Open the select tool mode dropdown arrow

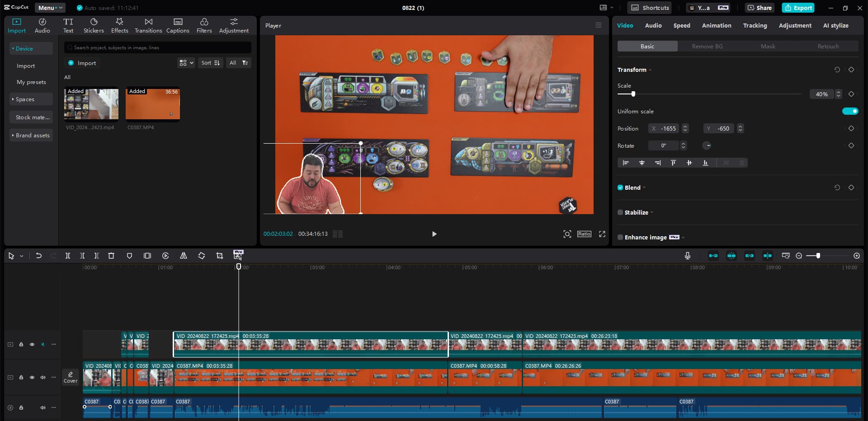(21, 256)
